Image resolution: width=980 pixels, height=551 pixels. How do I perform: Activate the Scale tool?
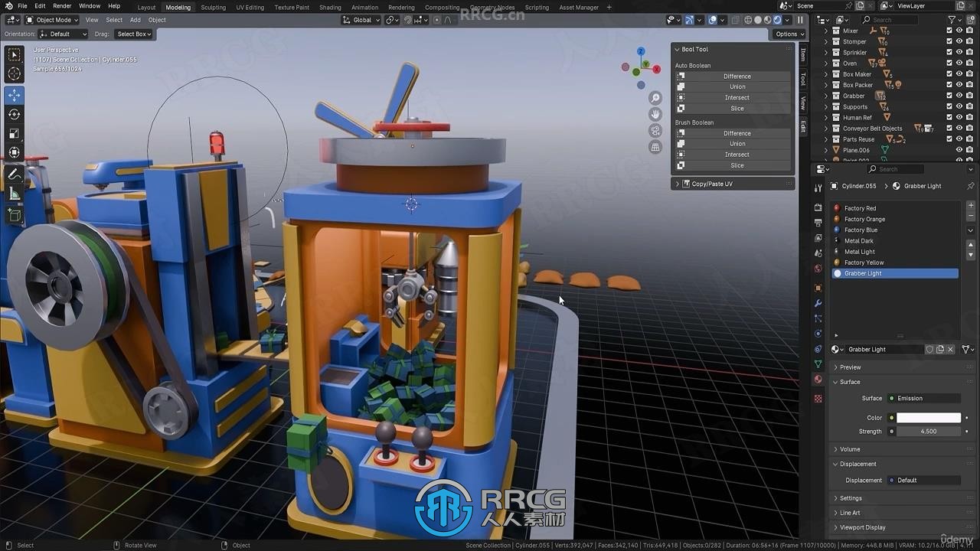[15, 134]
